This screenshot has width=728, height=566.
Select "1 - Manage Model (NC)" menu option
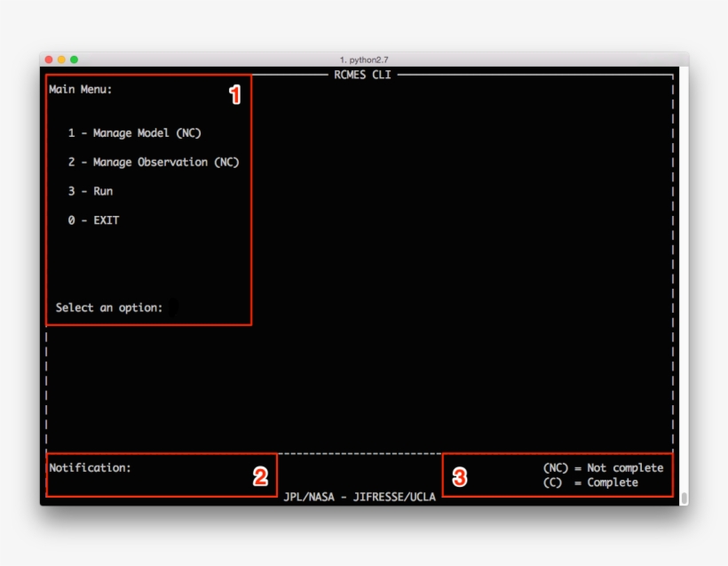pos(133,132)
